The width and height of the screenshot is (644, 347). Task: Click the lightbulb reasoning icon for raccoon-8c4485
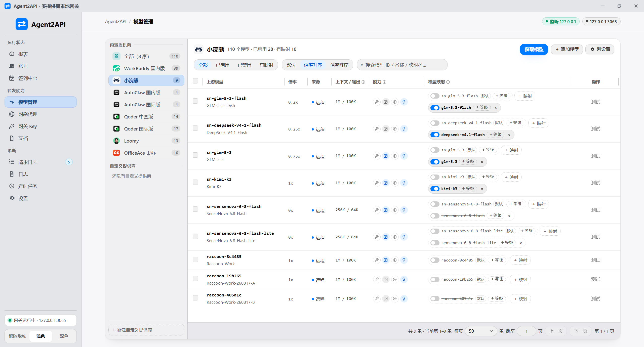(x=404, y=260)
